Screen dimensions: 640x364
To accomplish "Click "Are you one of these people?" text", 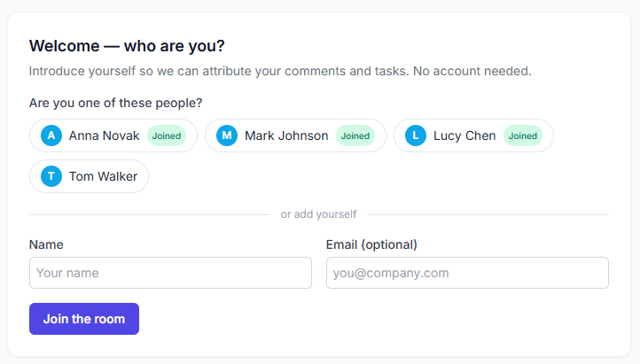I will [x=115, y=103].
